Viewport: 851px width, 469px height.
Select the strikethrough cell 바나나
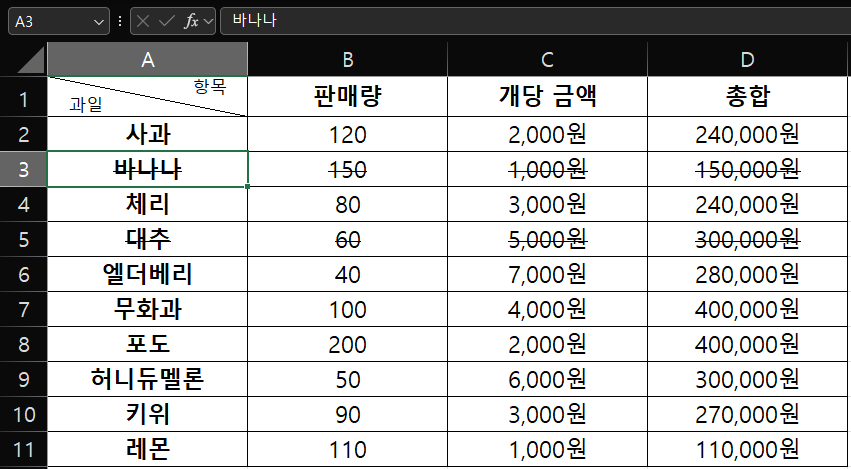(x=148, y=169)
